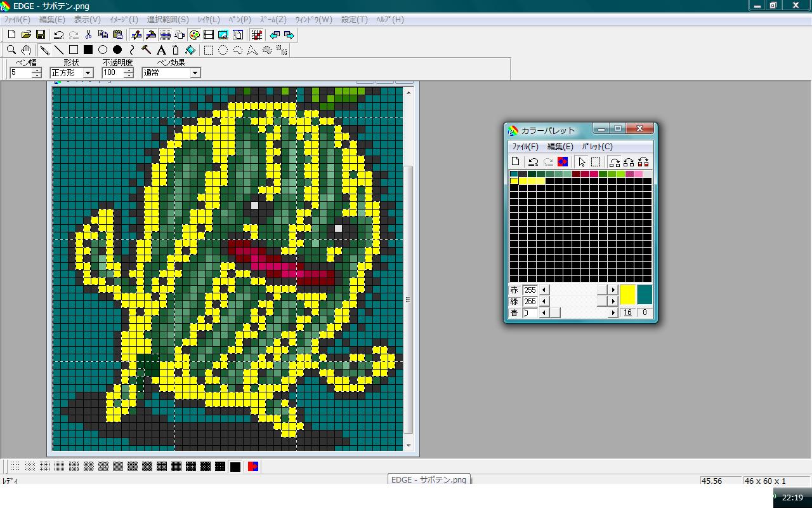Click the red-blue arrow icon in pattern bar
812x508 pixels.
point(253,467)
